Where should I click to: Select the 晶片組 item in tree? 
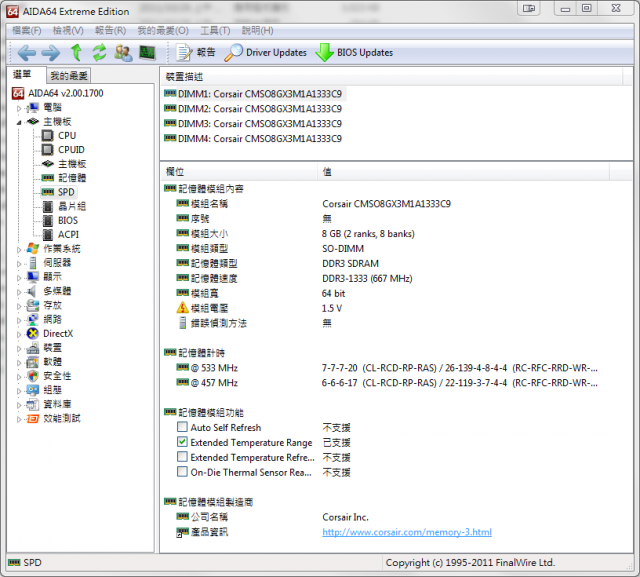click(72, 206)
